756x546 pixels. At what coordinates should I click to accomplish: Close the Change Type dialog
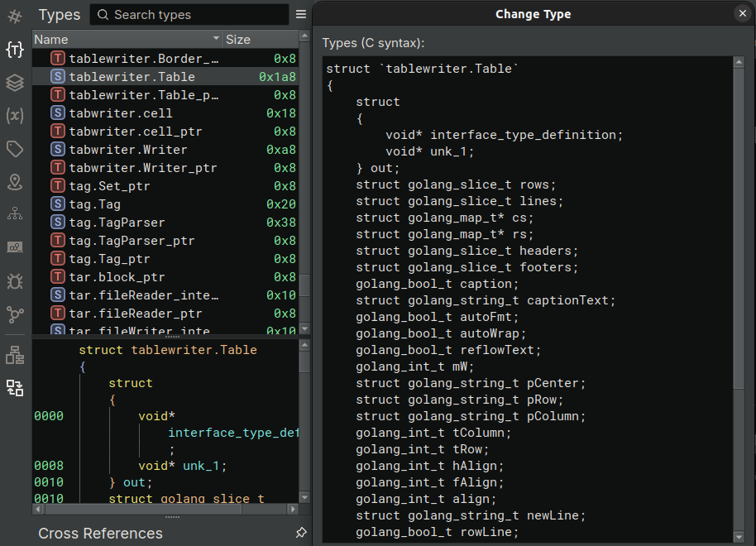[x=742, y=13]
